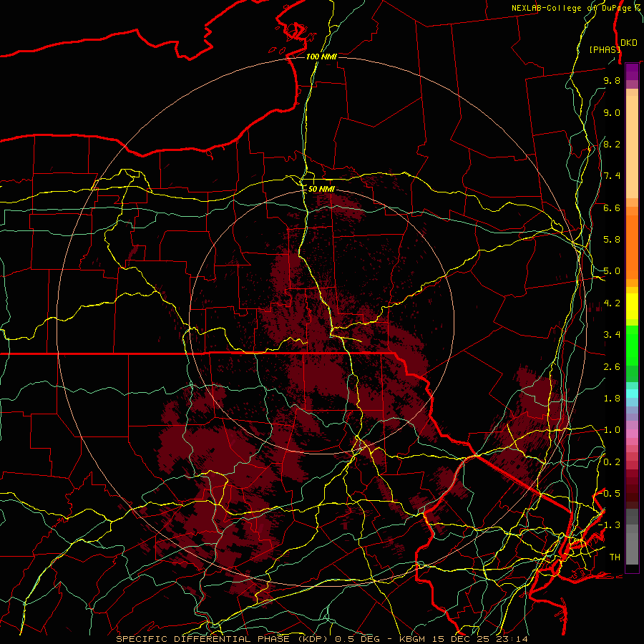644x644 pixels.
Task: Click the -1.3 value on the color scale
Action: (x=610, y=525)
